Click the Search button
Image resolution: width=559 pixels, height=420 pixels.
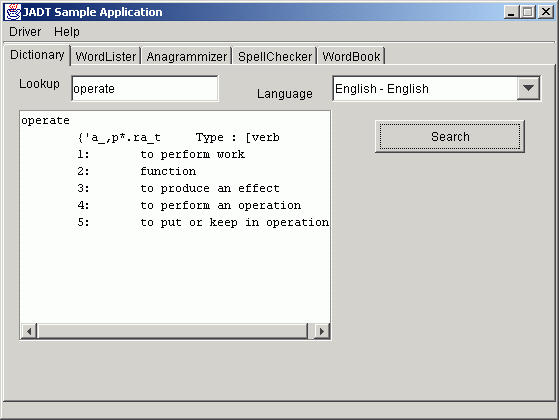[x=450, y=137]
